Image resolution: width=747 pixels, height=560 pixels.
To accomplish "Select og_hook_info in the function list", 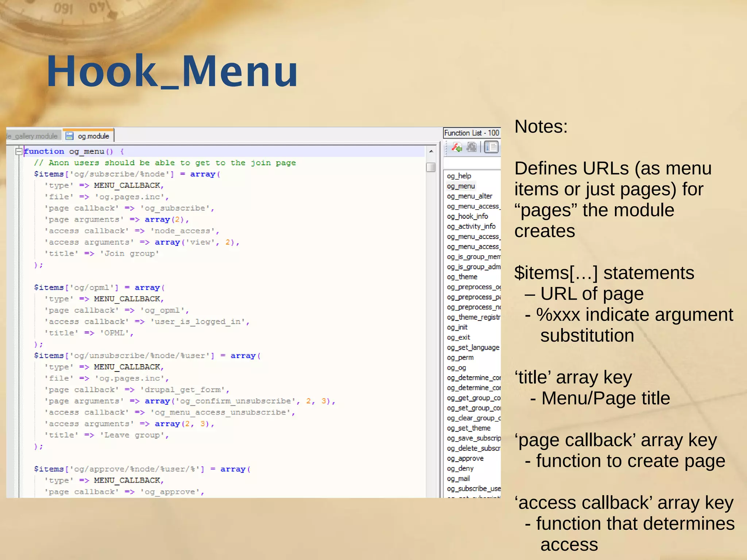I will point(467,216).
